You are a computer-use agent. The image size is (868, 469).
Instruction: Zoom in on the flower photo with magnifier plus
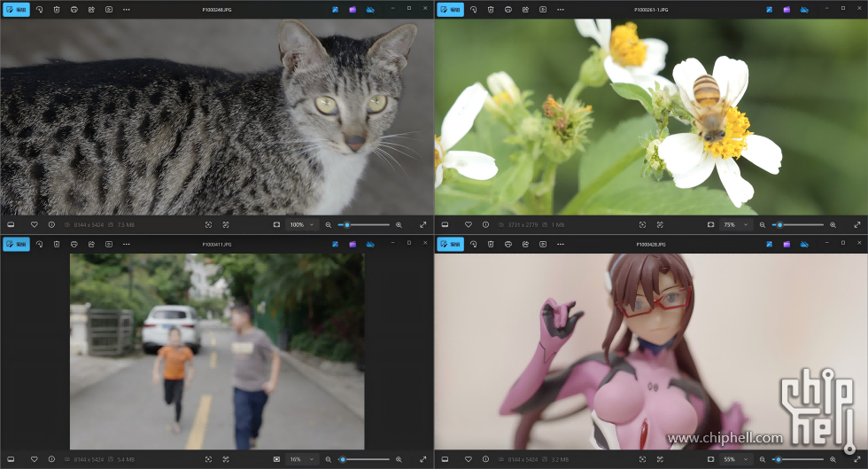coord(833,225)
